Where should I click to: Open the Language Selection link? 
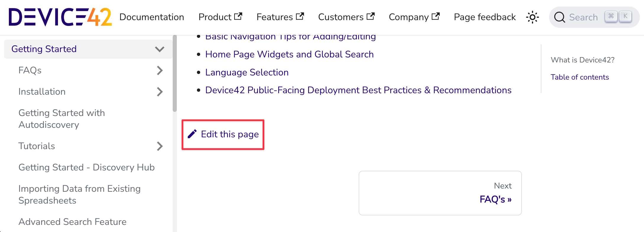click(247, 72)
